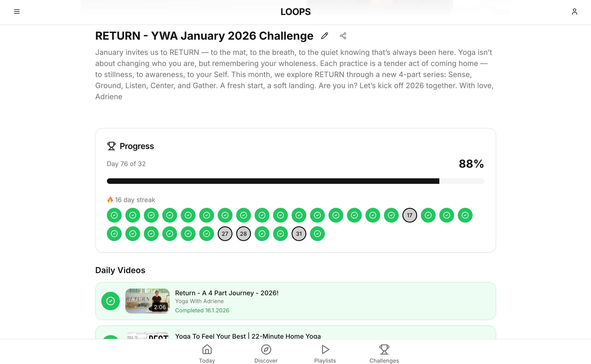Open Yoga To Feel Your Best video
The image size is (591, 364).
248,336
